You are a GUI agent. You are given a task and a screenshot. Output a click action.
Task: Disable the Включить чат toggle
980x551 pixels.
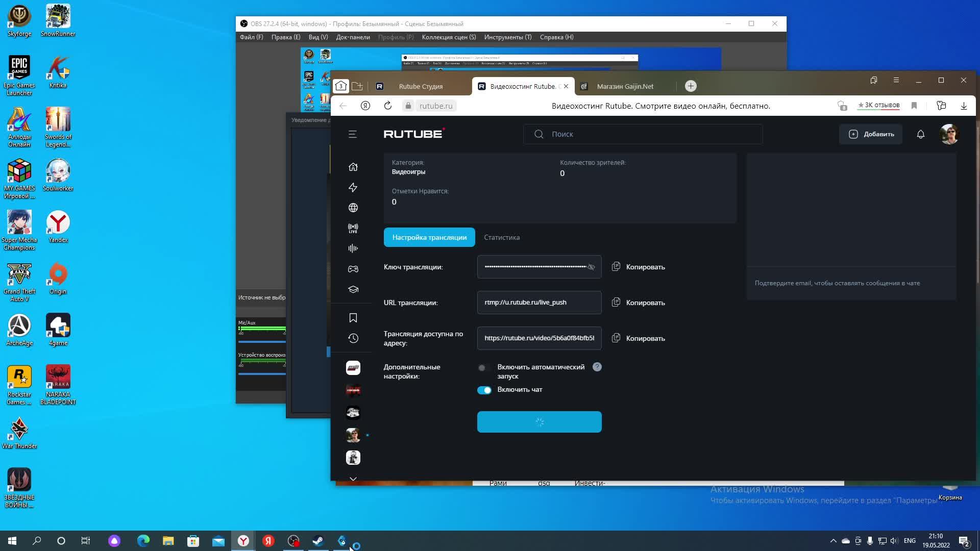[484, 390]
